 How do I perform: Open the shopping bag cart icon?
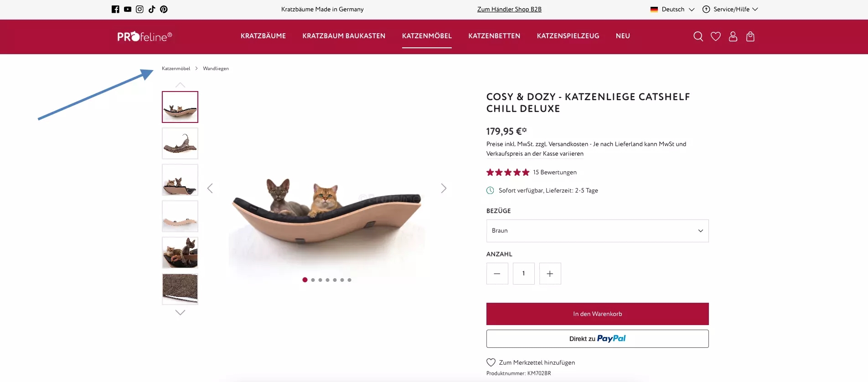(750, 36)
